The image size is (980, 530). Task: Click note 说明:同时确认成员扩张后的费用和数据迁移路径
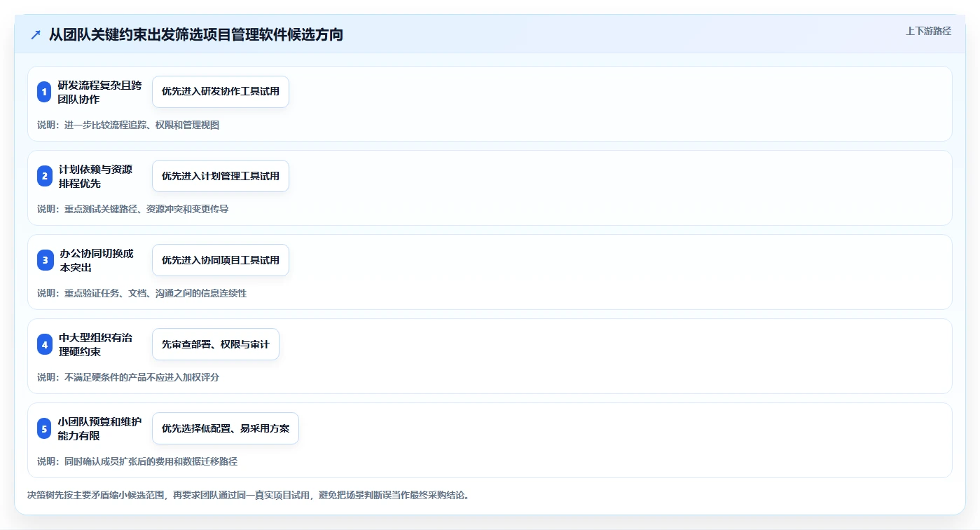137,461
